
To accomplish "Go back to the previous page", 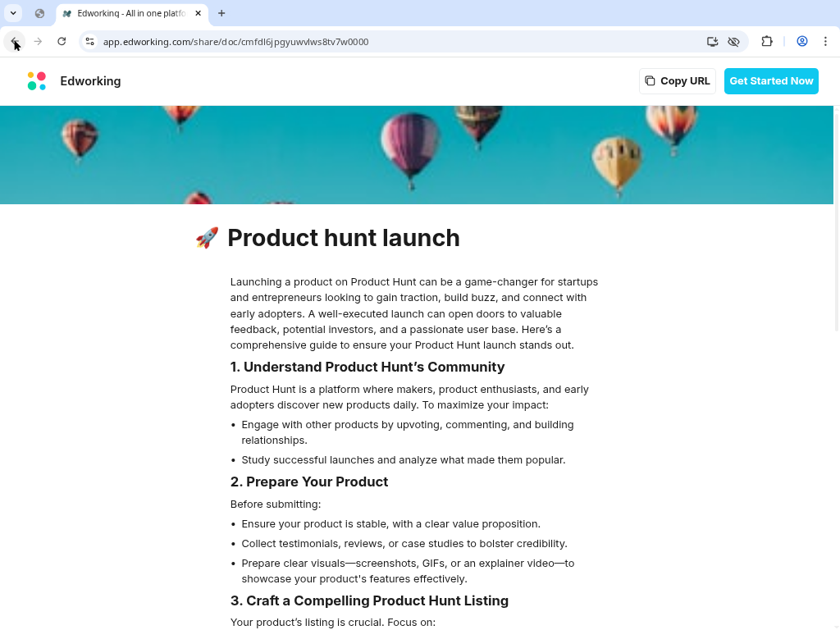I will 15,42.
